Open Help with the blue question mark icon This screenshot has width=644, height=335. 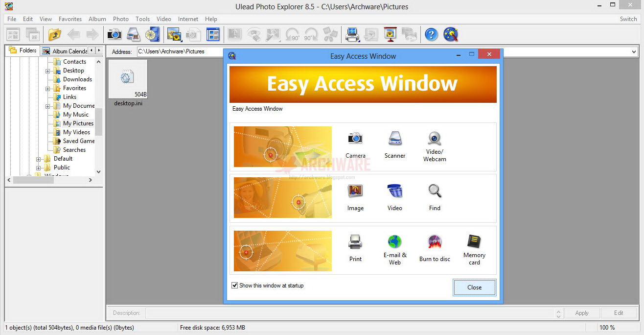pyautogui.click(x=431, y=34)
